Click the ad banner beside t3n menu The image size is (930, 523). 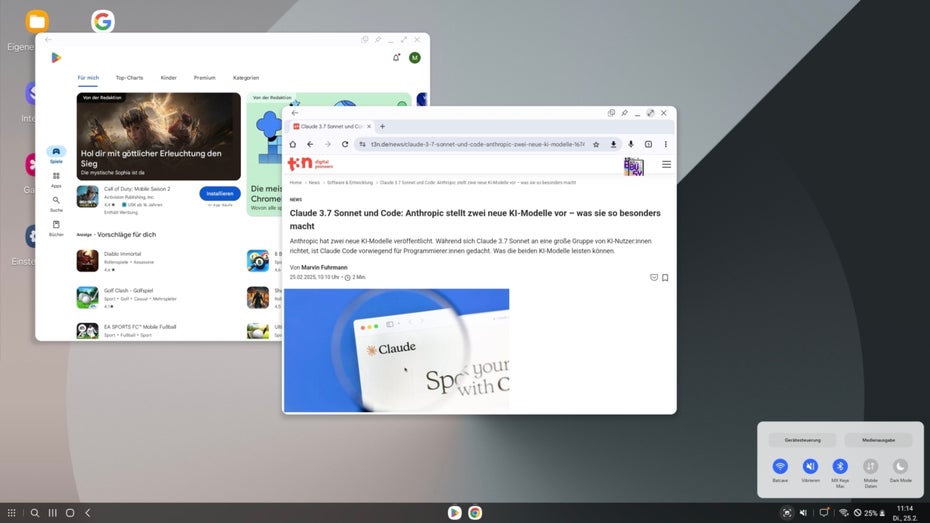coord(633,165)
